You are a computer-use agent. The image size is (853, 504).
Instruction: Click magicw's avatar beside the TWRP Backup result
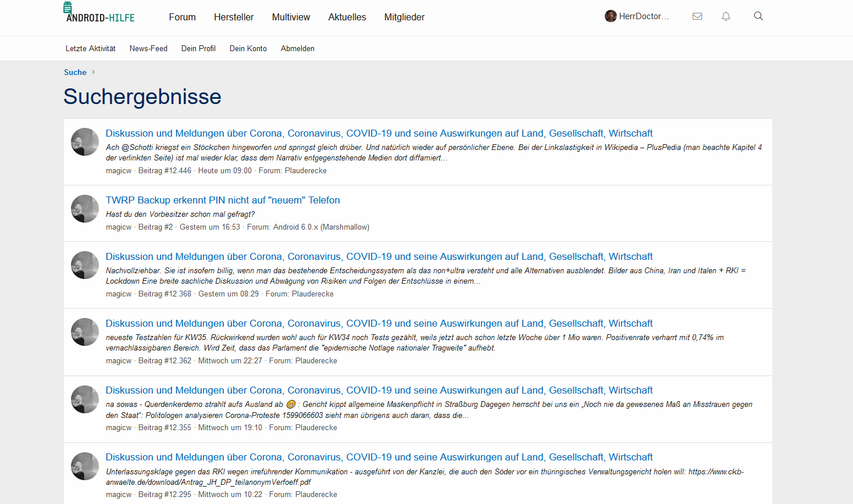(85, 209)
